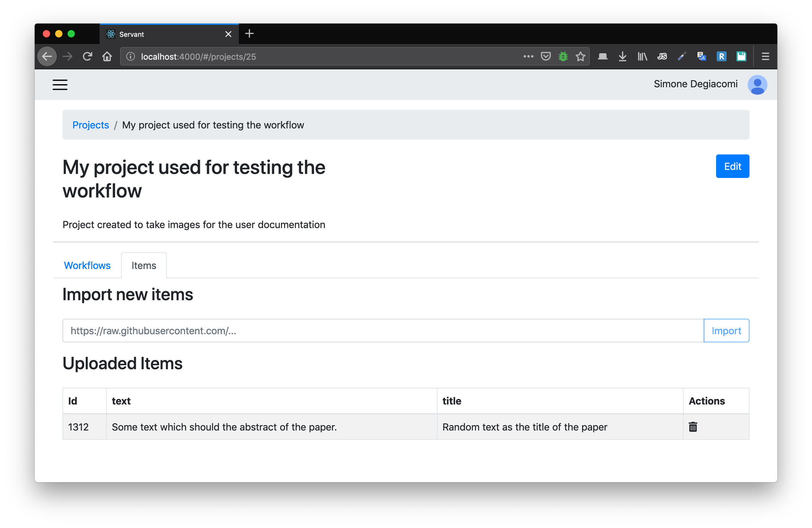Go to browser home page

tap(107, 57)
